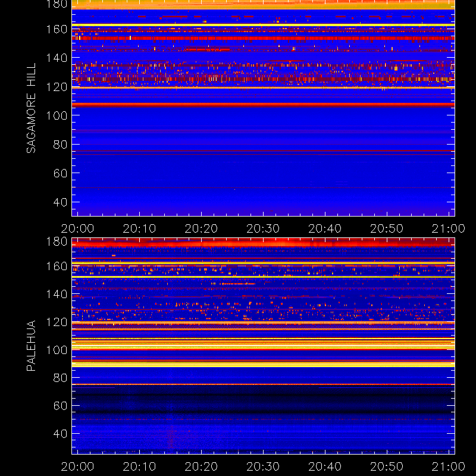
Task: Pick the 100 label on Palehua axis
Action: (57, 350)
